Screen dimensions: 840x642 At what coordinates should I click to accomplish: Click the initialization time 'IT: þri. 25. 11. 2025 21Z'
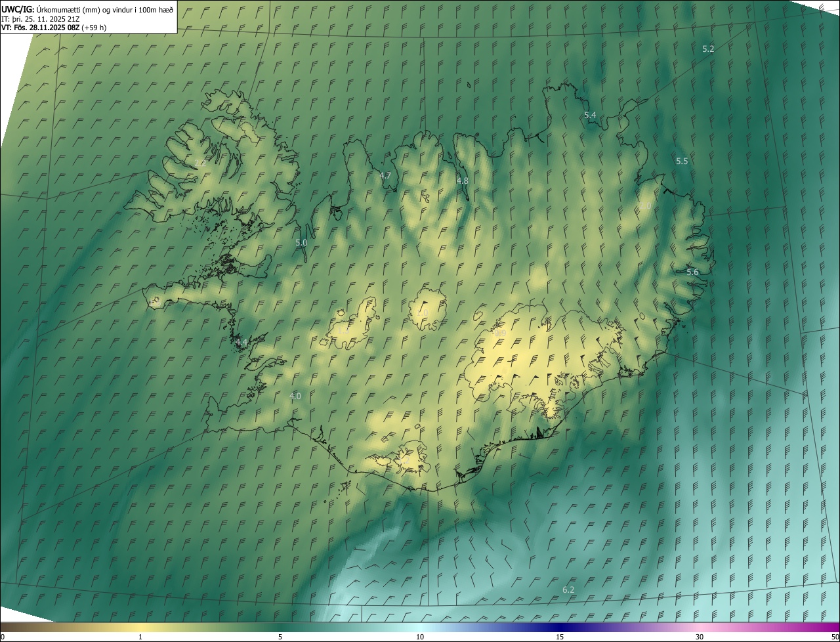(x=41, y=19)
